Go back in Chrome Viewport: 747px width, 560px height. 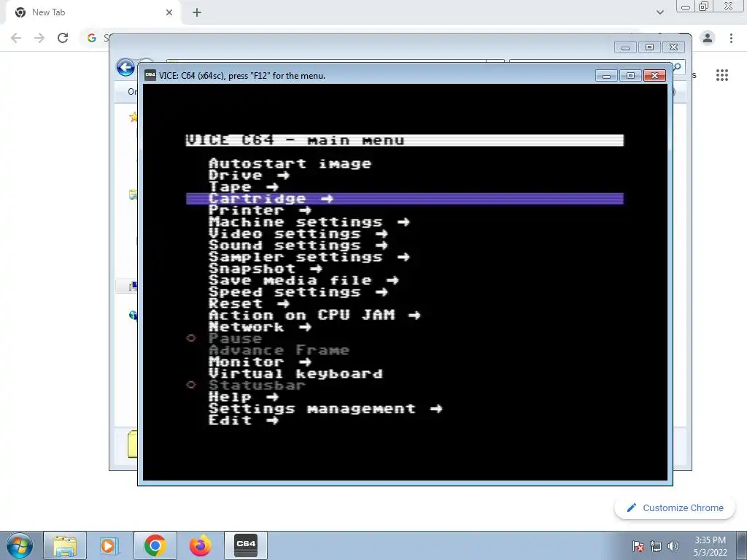16,38
